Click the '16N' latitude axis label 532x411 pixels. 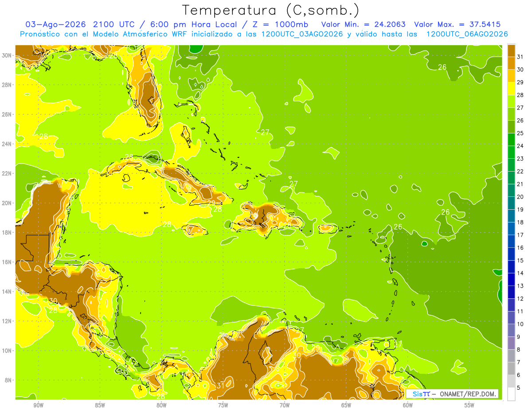(x=8, y=262)
